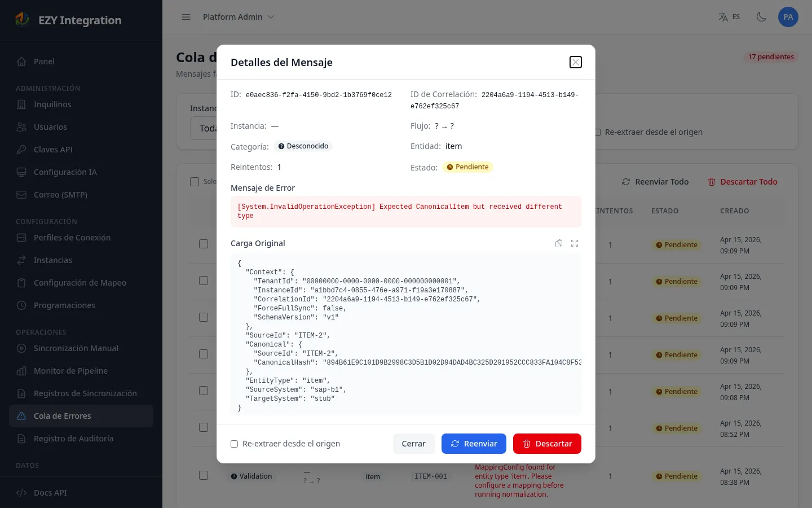Viewport: 812px width, 508px height.
Task: Select Cola de Errores in sidebar
Action: click(x=81, y=416)
